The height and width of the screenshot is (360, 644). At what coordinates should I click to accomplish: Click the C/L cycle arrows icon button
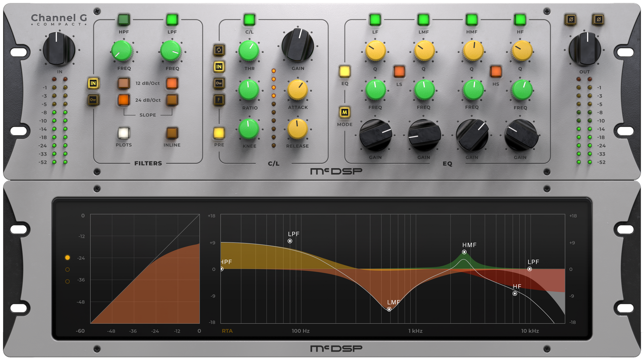coord(219,50)
